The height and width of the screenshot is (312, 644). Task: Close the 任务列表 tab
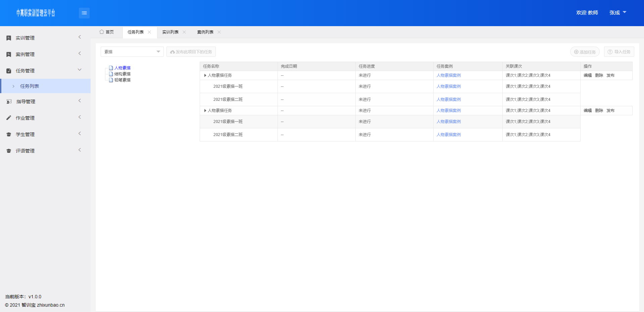[149, 32]
